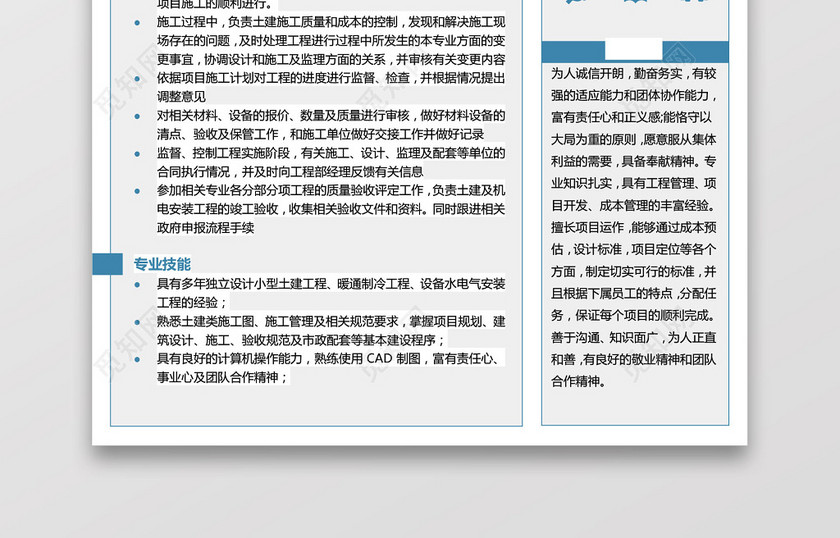This screenshot has height=538, width=840.
Task: Click the sidebar line 估,设计标准,项目定位等各个
Action: coord(634,249)
